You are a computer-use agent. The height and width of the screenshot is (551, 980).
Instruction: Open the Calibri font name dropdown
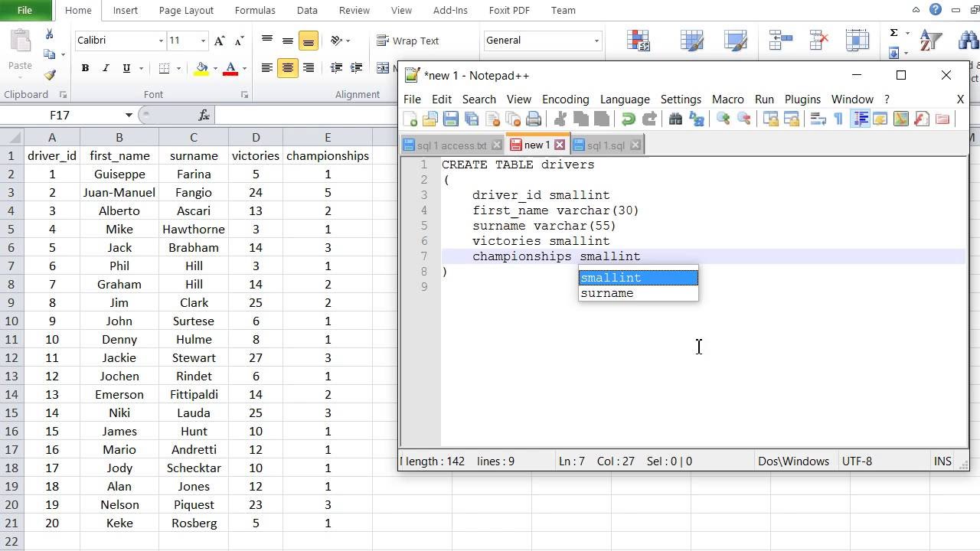(x=161, y=41)
